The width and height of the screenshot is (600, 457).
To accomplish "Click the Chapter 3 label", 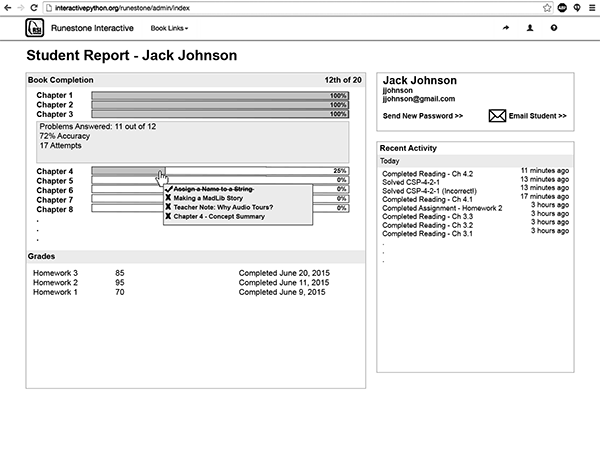I will coord(55,114).
